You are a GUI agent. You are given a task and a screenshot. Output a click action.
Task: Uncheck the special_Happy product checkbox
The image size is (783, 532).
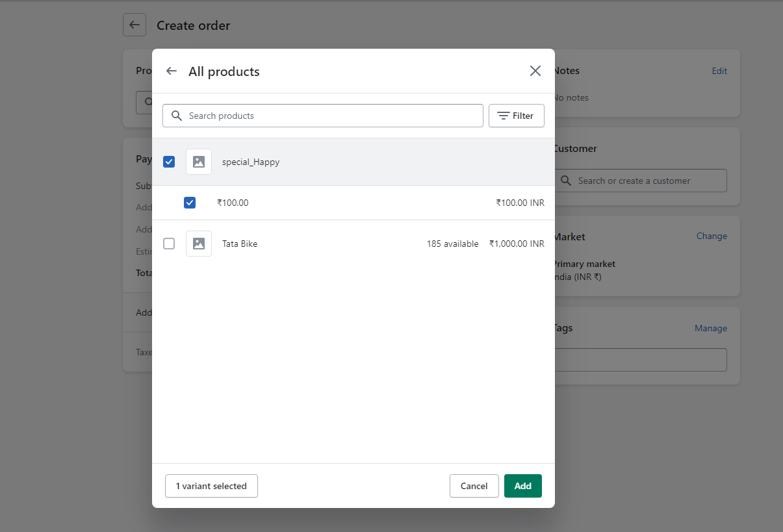(169, 162)
